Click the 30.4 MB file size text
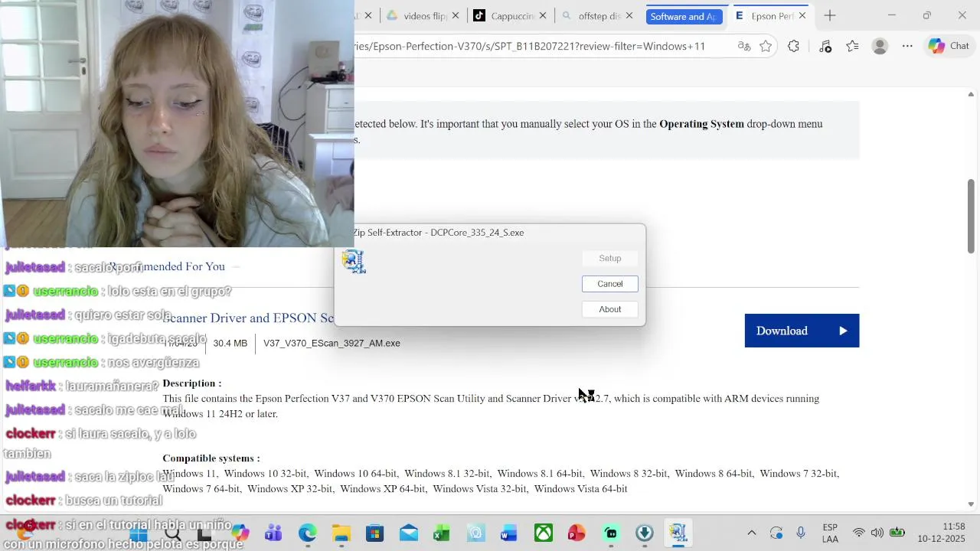 [x=230, y=343]
